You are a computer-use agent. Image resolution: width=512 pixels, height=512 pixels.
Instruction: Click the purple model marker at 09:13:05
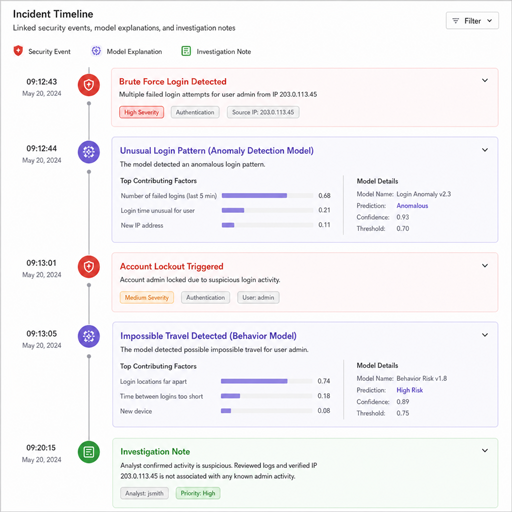[89, 336]
